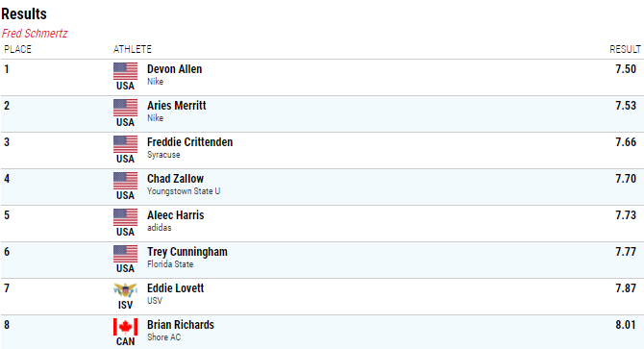The image size is (644, 349).
Task: Click the flag icon for Chad Zallow
Action: pyautogui.click(x=125, y=181)
